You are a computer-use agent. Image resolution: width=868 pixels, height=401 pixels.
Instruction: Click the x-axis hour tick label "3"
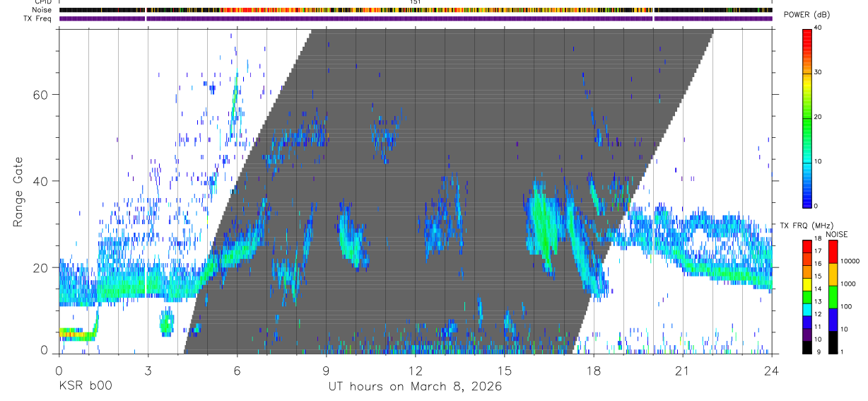[148, 369]
